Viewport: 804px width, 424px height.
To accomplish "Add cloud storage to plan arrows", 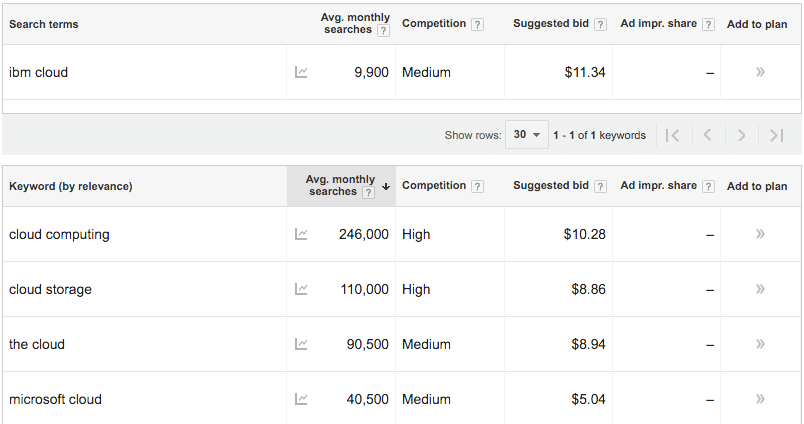I will pyautogui.click(x=760, y=289).
